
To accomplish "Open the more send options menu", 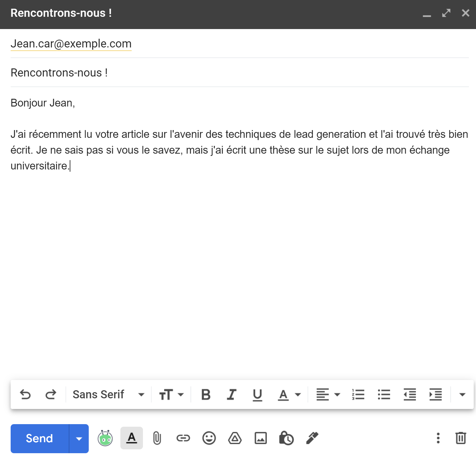I will click(78, 438).
